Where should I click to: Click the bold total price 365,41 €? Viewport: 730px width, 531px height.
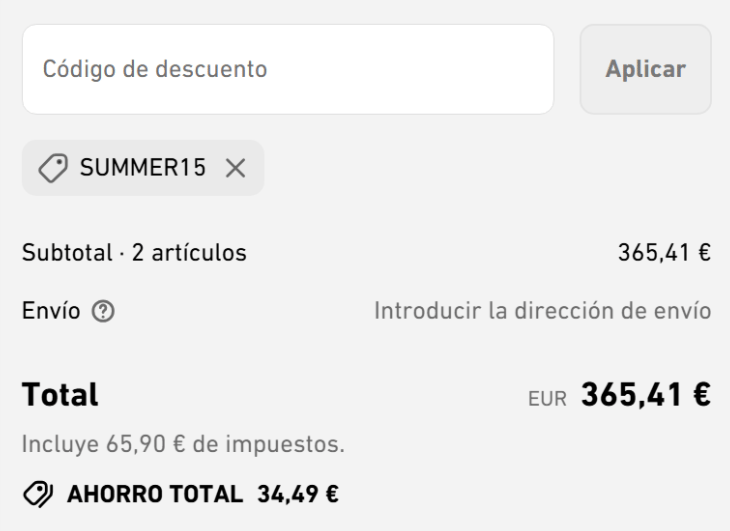click(646, 396)
